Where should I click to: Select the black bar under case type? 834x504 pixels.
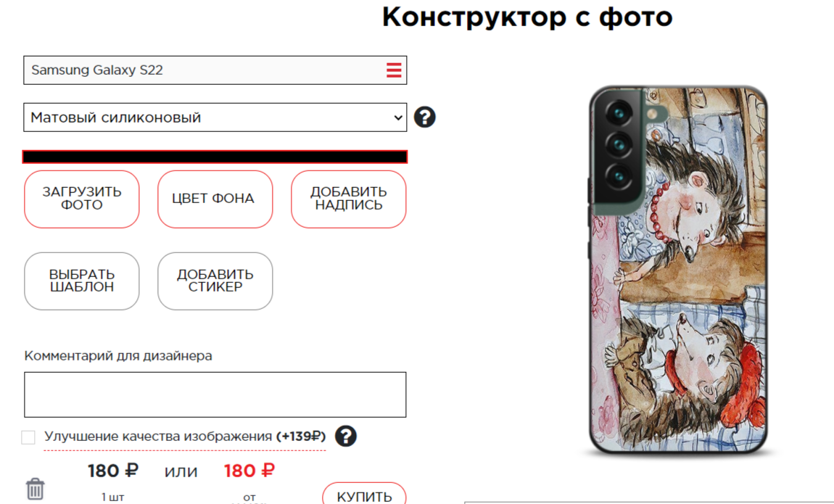(215, 157)
